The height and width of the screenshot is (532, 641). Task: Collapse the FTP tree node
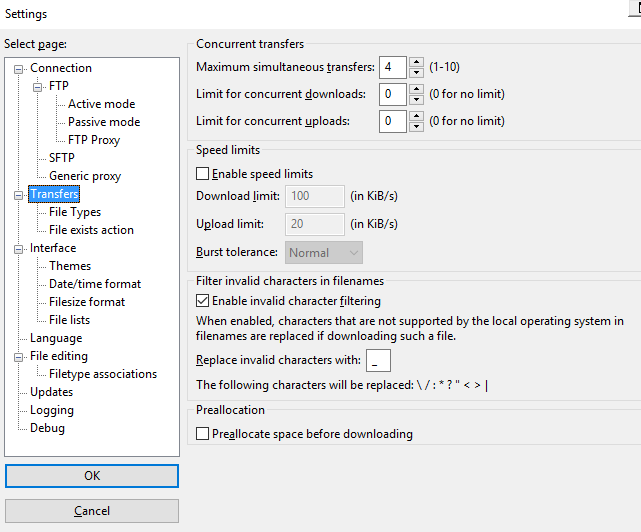(x=38, y=87)
